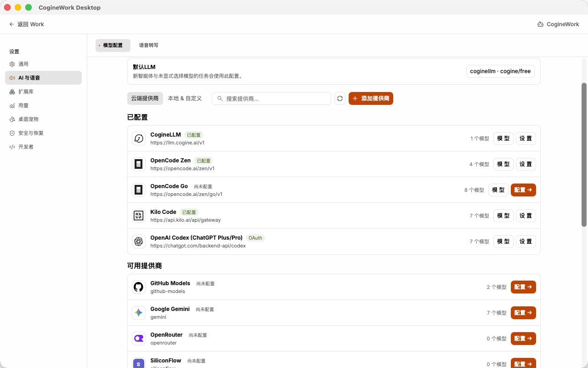Click the CogineLLM provider logo icon

139,138
